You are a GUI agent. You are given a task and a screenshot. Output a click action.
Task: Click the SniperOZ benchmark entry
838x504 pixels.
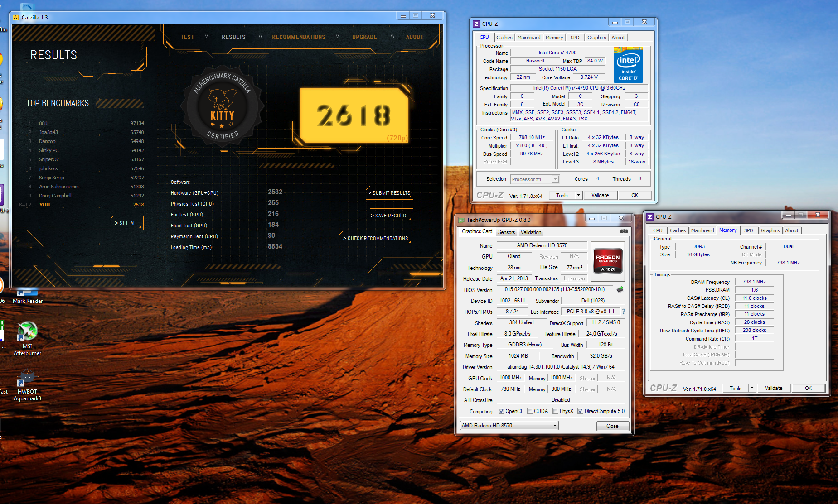[x=86, y=159]
